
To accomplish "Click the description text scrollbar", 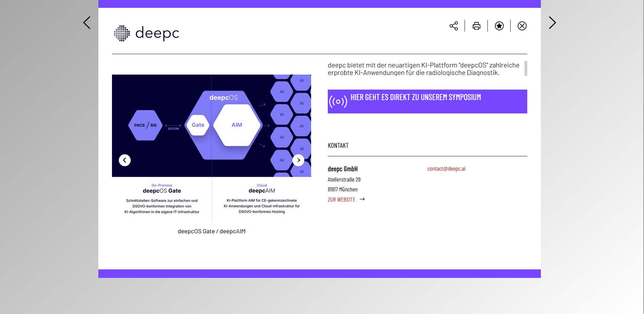I will (526, 68).
